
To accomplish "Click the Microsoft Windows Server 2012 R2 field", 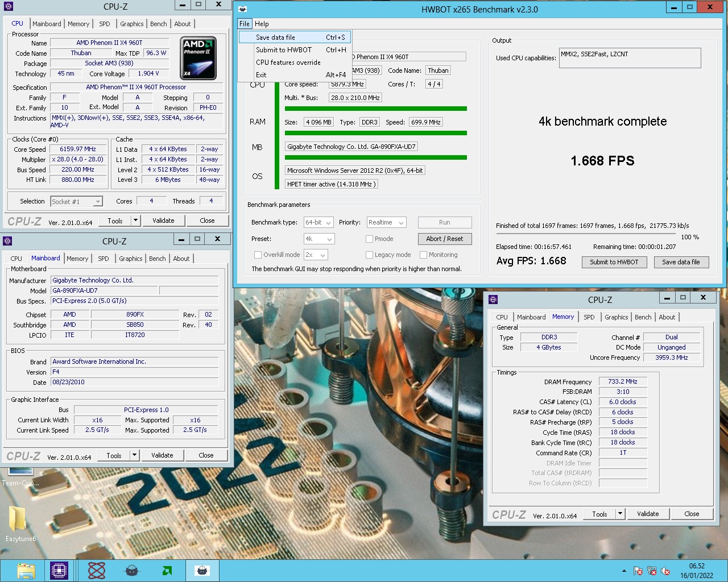I will [355, 171].
